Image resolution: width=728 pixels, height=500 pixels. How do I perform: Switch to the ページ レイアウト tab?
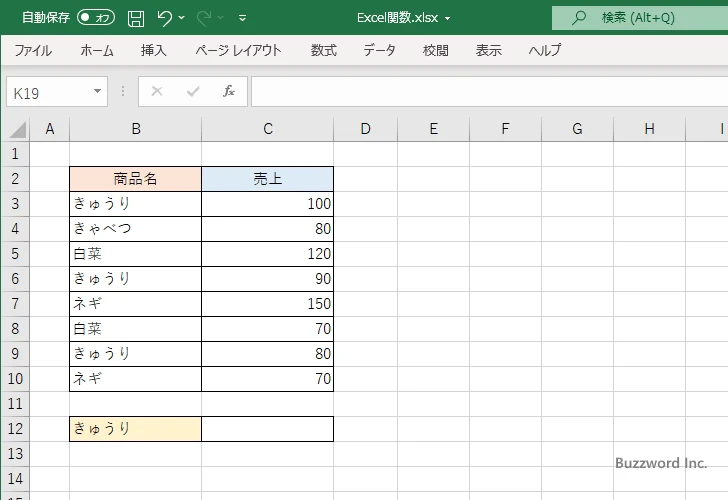coord(238,50)
